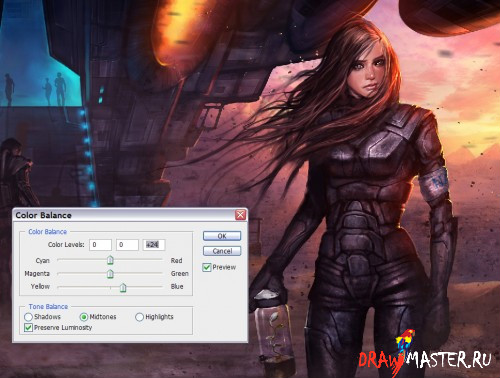Viewport: 500px width, 378px height.
Task: Toggle the Preview checkbox
Action: pyautogui.click(x=207, y=267)
